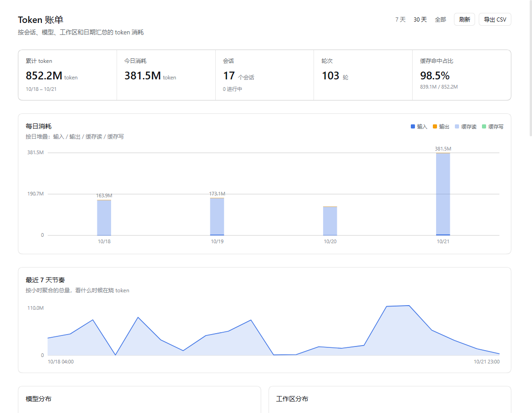Screen dimensions: 532x413
Task: Click the blue 输入 legend swatch
Action: [413, 127]
